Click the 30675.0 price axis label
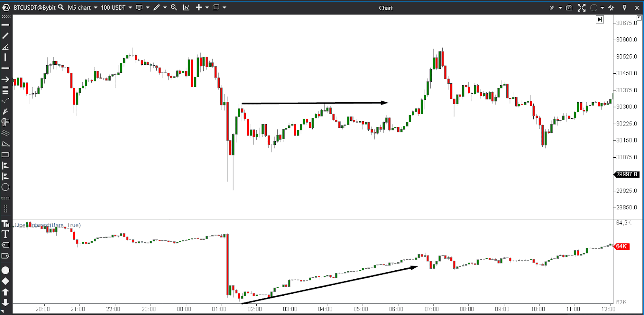This screenshot has height=315, width=644. 627,23
